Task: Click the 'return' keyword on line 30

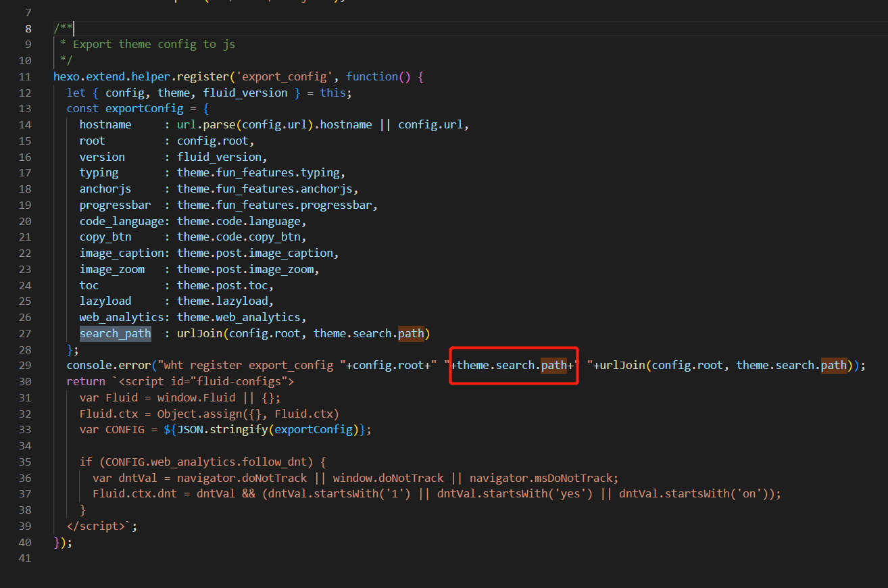Action: pyautogui.click(x=86, y=381)
